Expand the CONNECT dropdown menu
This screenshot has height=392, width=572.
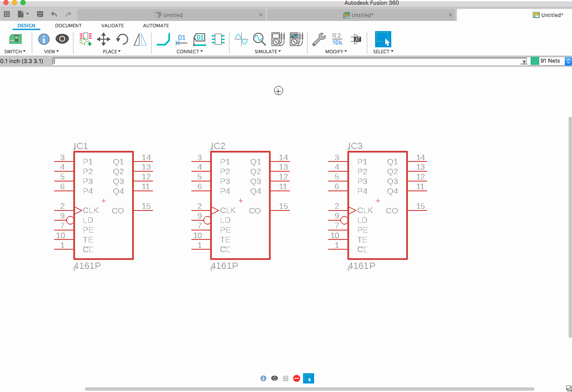coord(190,52)
